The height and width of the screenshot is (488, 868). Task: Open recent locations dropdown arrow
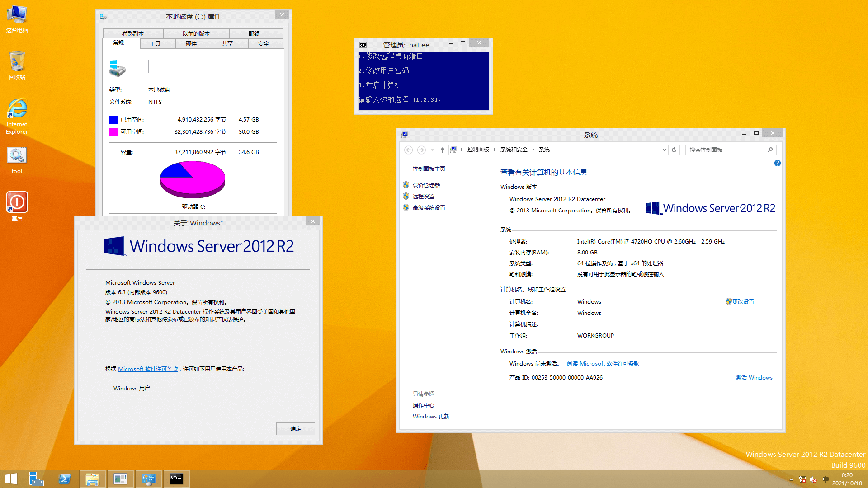click(432, 150)
